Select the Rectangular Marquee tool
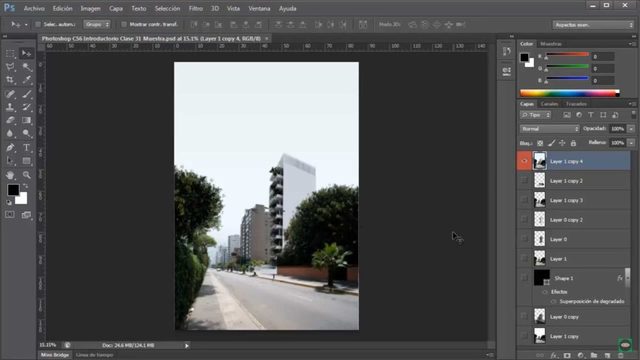Screen dimensions: 640x360 pos(10,53)
